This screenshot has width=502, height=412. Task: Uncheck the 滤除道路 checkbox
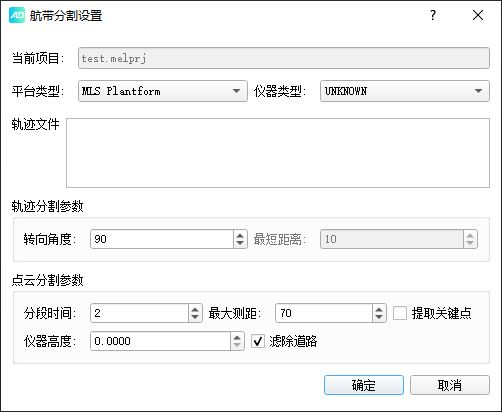pyautogui.click(x=258, y=341)
